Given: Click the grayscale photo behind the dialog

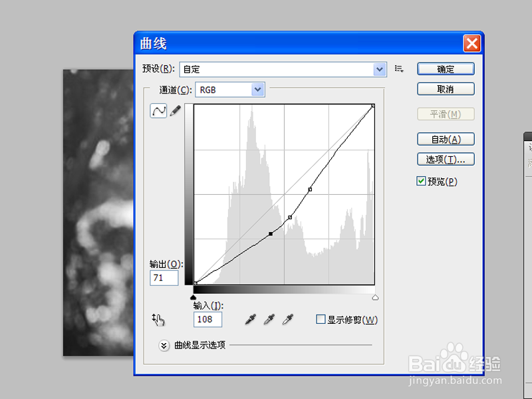Looking at the screenshot, I should point(98,212).
